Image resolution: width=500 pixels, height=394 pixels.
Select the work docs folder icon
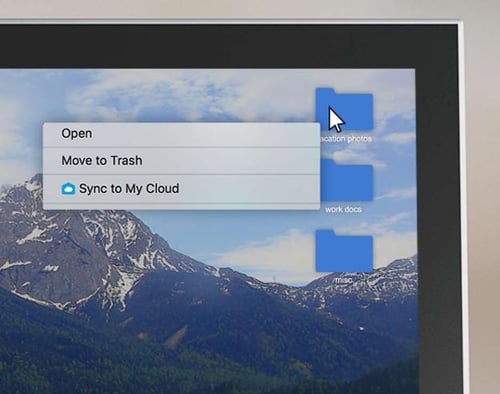[346, 180]
